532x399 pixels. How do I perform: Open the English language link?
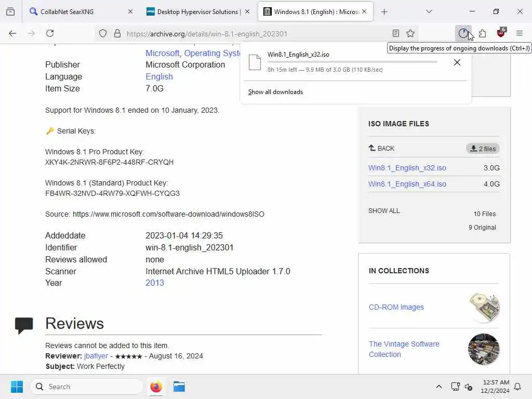(x=159, y=77)
